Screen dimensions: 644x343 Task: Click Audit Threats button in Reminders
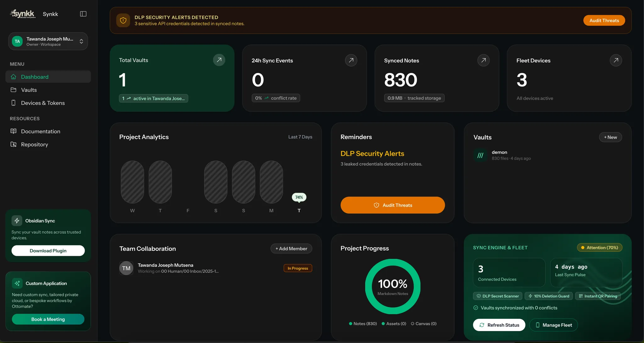tap(393, 205)
